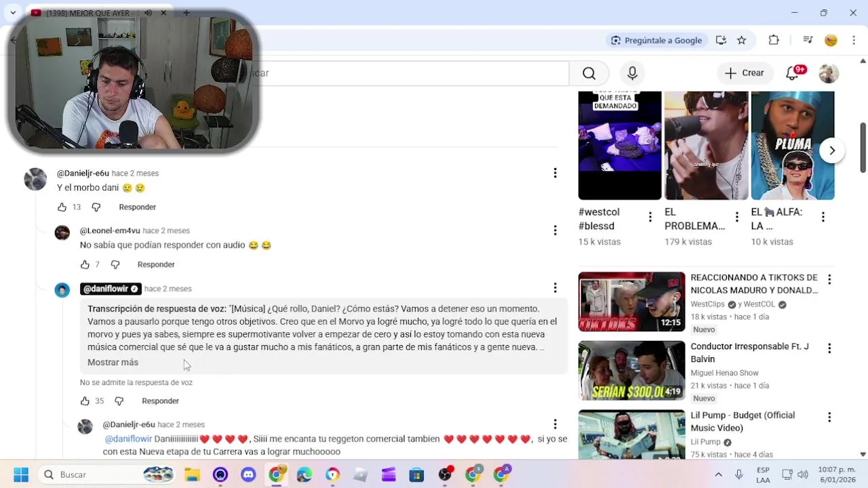Open system tray volume speaker icon
Viewport: 868px width, 488px height.
tap(803, 474)
